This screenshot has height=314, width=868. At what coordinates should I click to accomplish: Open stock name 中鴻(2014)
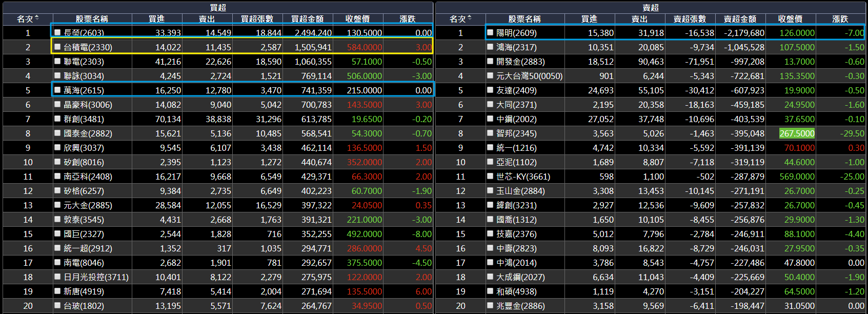tap(516, 263)
